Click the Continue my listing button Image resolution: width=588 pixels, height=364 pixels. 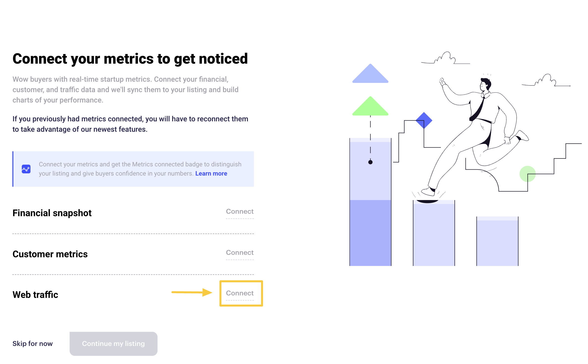coord(113,344)
